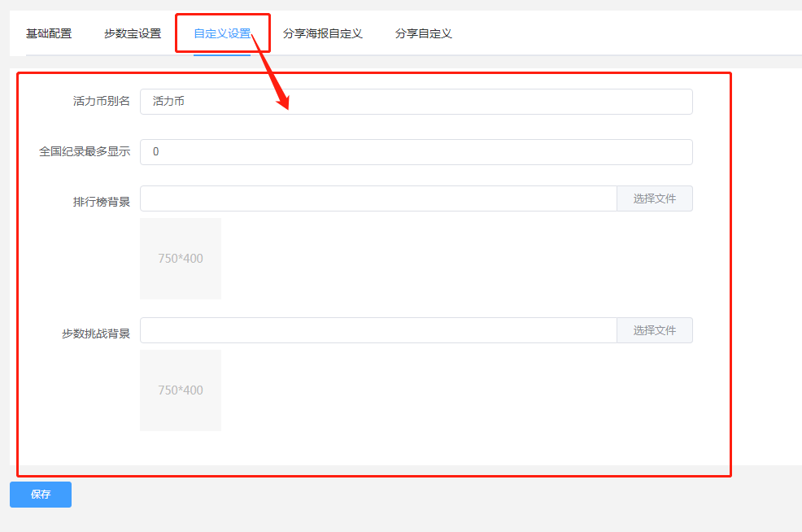Click the 活力币别名 label text
Viewport: 802px width, 532px height.
pyautogui.click(x=102, y=102)
